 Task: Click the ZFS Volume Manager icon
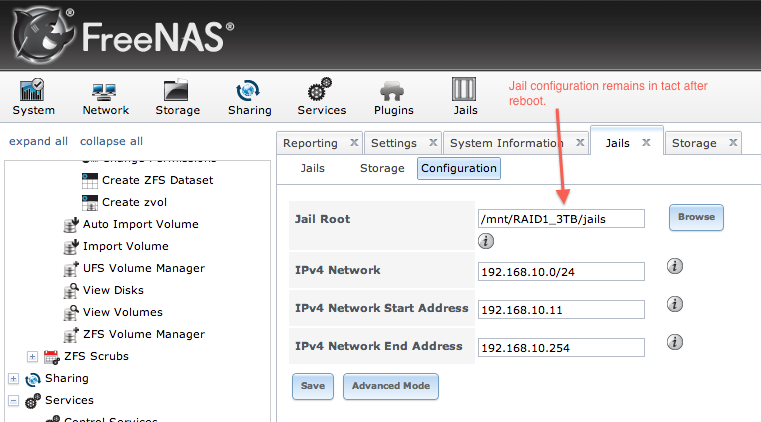(x=71, y=334)
